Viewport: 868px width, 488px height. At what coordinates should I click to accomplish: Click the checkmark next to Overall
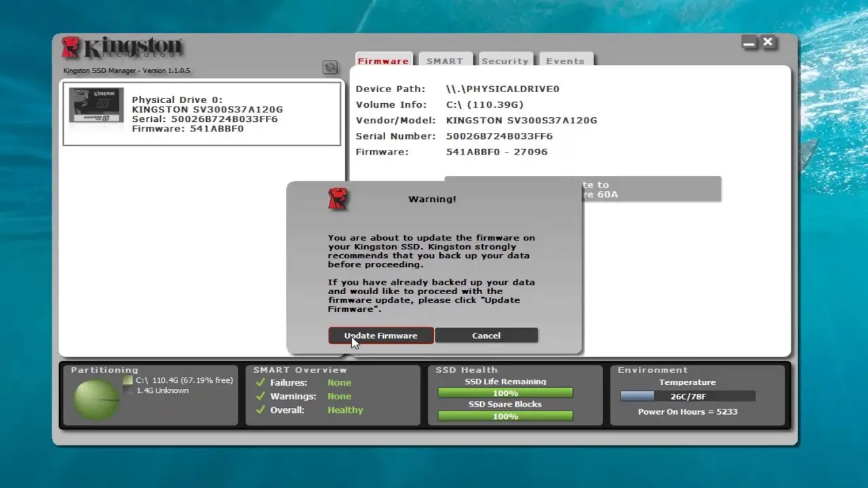coord(260,409)
